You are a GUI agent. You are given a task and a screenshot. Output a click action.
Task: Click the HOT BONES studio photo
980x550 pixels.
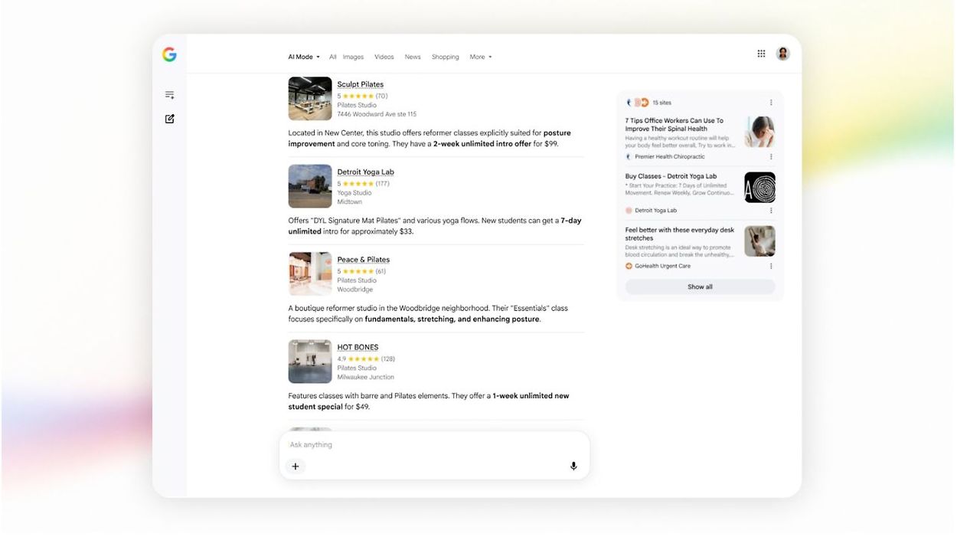[x=310, y=362]
